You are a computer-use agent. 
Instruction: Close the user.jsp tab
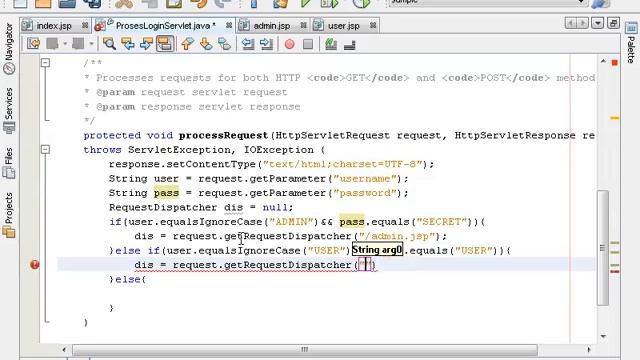(x=373, y=25)
